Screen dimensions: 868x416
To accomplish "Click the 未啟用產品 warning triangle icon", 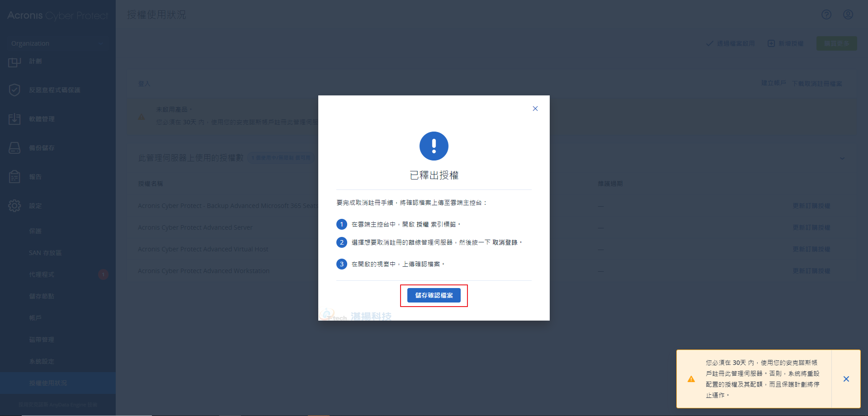I will pos(142,117).
